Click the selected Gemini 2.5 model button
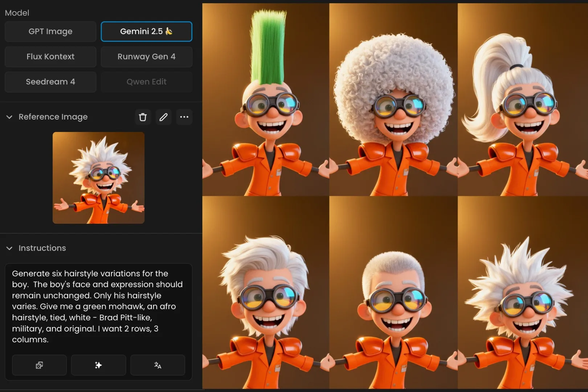This screenshot has height=392, width=588. [x=146, y=32]
